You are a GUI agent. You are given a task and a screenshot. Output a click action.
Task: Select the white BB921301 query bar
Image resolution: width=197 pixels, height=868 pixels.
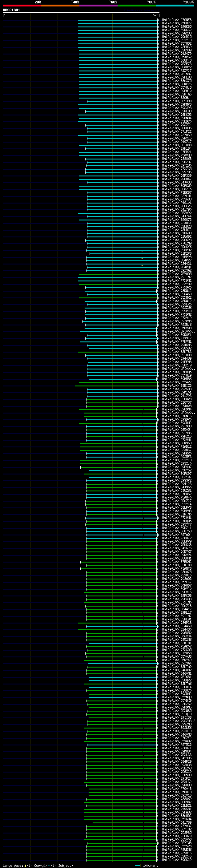click(81, 12)
